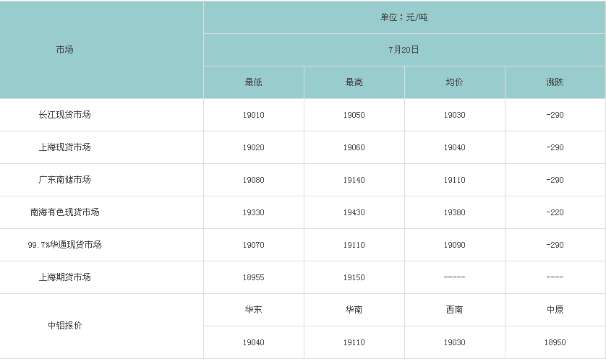Select the 99.7%华通现货市场 row label
606x364 pixels.
[x=64, y=245]
